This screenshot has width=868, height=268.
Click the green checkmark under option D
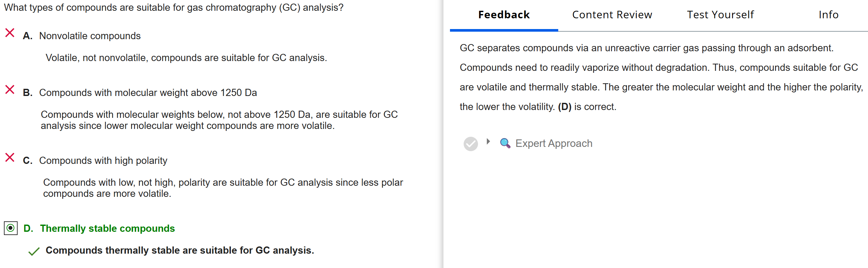(x=34, y=251)
